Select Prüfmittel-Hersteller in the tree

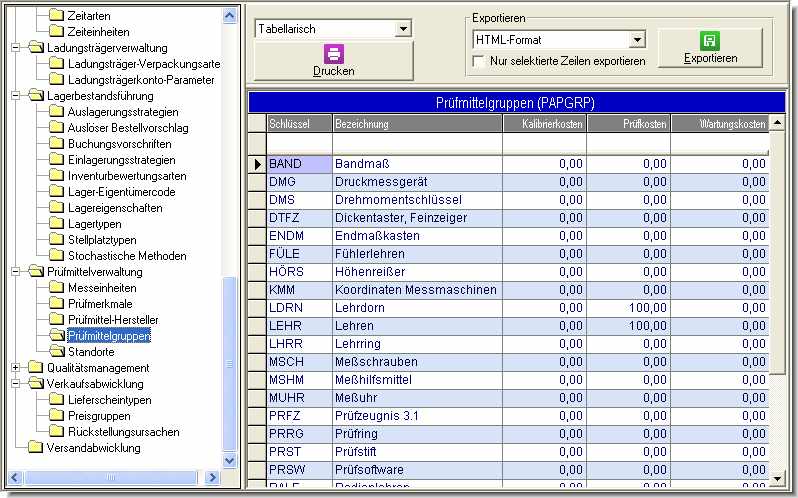tap(107, 320)
